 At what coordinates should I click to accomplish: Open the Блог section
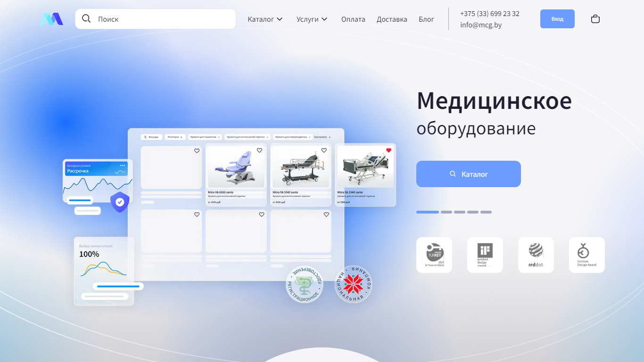(426, 19)
